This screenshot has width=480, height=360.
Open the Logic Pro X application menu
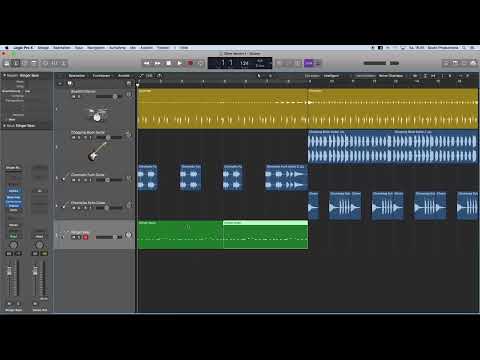coord(23,48)
